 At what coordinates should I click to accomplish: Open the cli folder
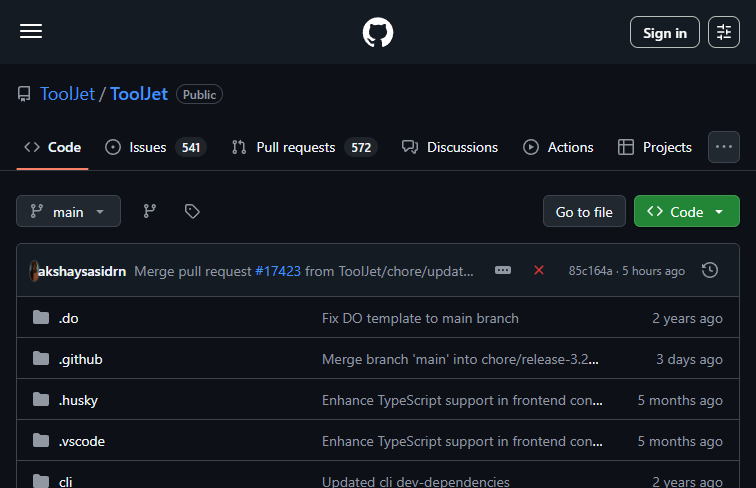pos(66,482)
